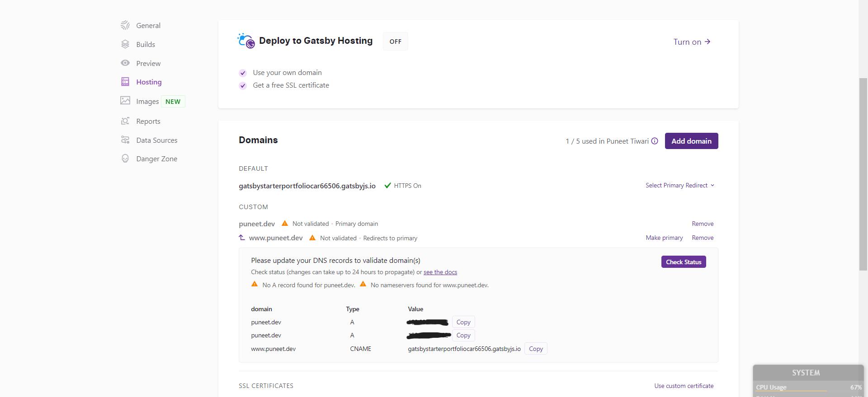
Task: Click the Images picture icon
Action: point(125,101)
